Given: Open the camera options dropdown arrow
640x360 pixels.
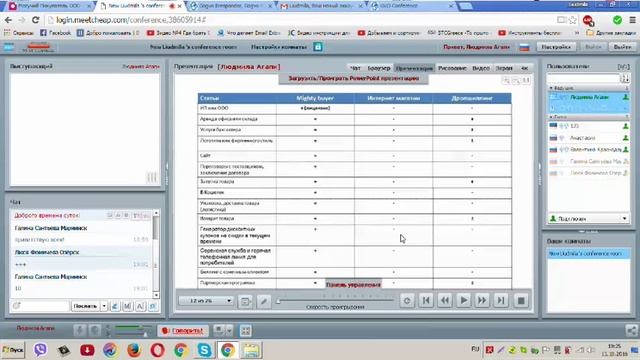Looking at the screenshot, I should click(229, 330).
